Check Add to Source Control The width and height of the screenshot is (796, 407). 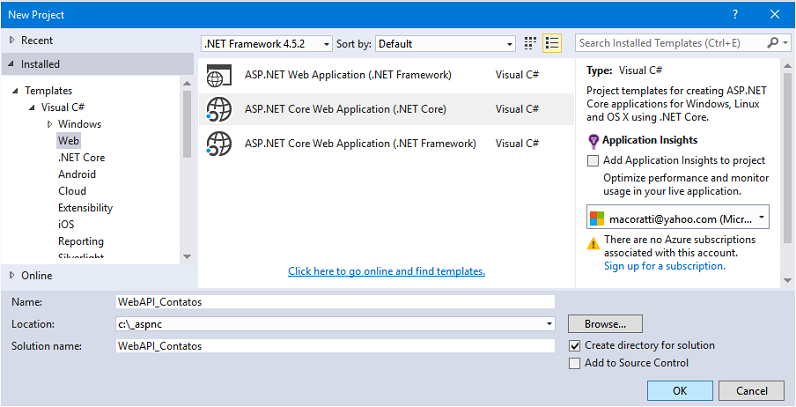(575, 363)
